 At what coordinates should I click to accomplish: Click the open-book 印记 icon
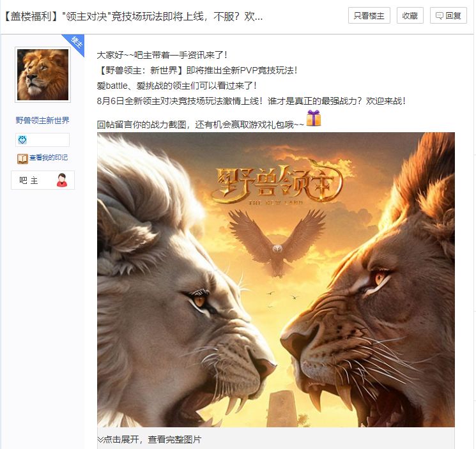click(22, 158)
